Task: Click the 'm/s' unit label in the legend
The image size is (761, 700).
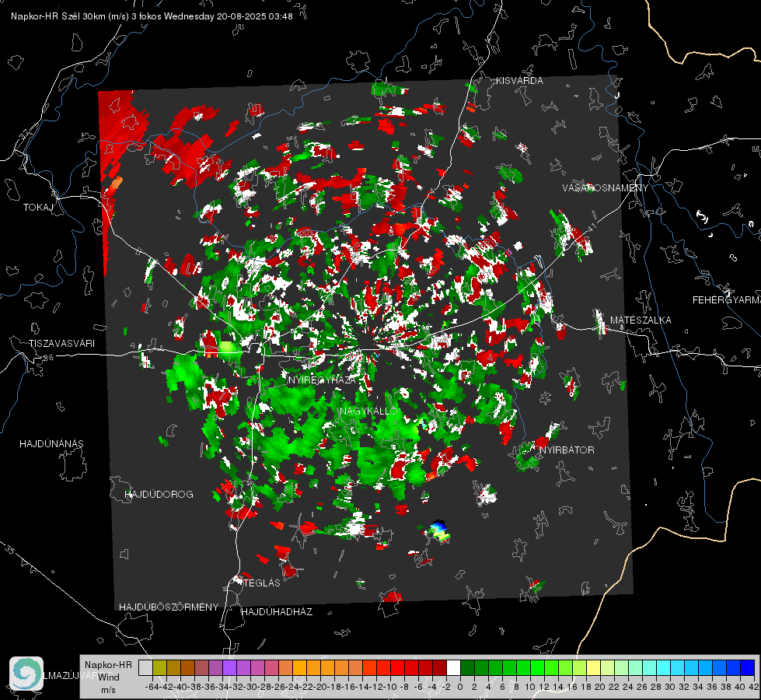Action: click(x=108, y=690)
